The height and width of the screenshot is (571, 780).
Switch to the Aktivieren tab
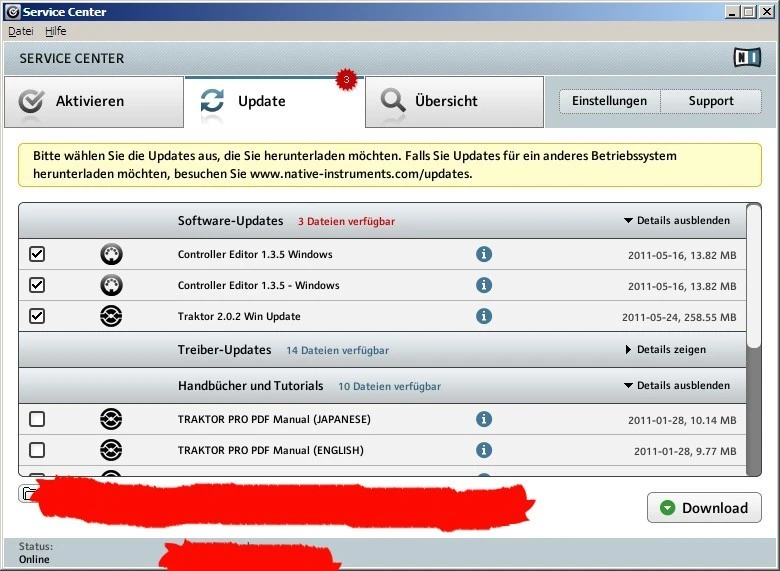point(90,101)
